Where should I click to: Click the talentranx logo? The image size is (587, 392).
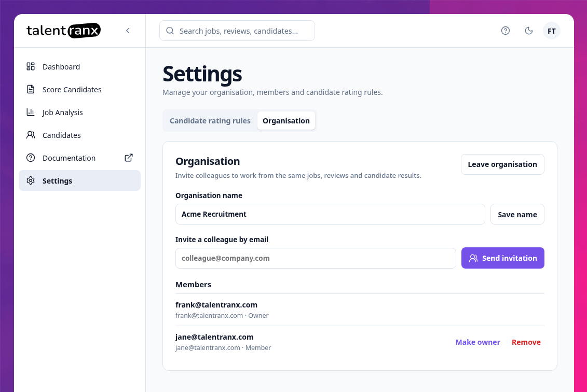tap(64, 31)
